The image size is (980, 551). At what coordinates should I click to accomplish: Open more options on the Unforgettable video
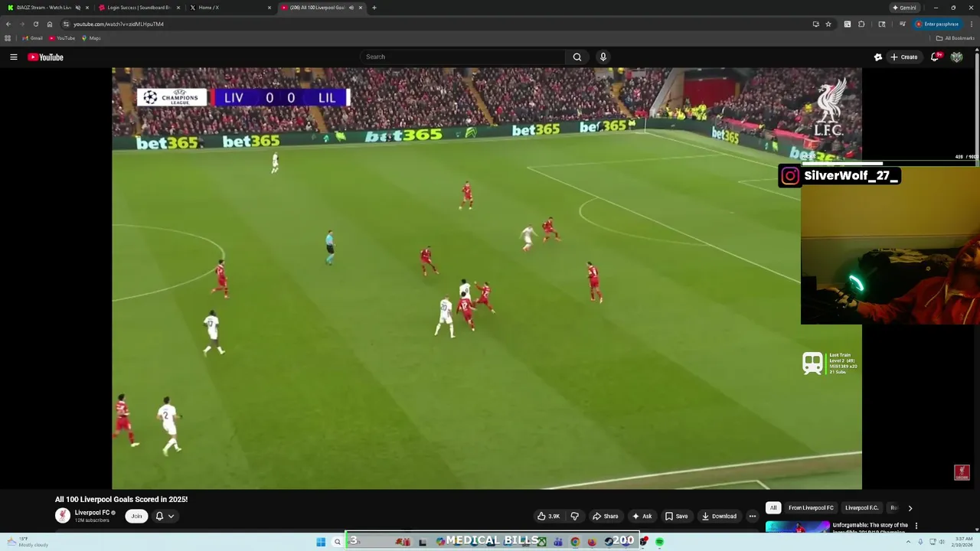pyautogui.click(x=916, y=526)
